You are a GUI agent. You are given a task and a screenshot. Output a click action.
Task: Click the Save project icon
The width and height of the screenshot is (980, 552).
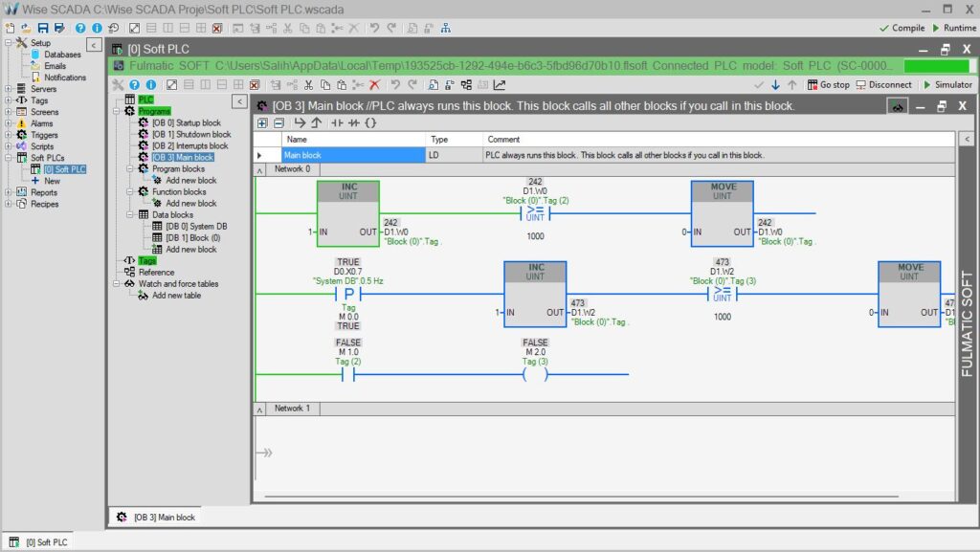click(x=44, y=28)
